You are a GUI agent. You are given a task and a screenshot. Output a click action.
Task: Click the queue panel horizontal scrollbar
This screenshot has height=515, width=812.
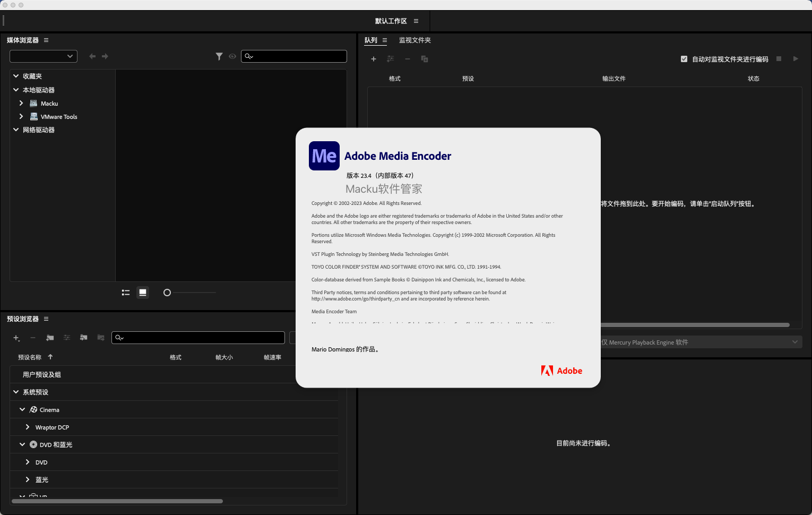pos(695,325)
